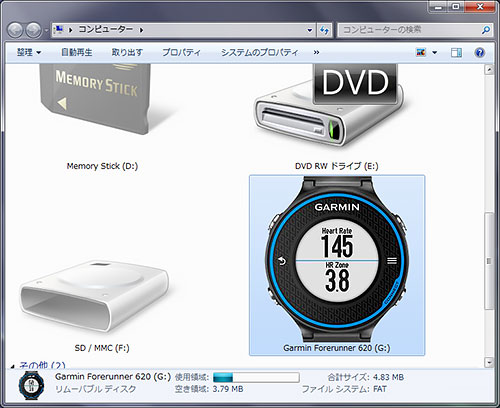Select the Garmin Forerunner 620 watch icon
The height and width of the screenshot is (408, 500).
click(x=337, y=260)
